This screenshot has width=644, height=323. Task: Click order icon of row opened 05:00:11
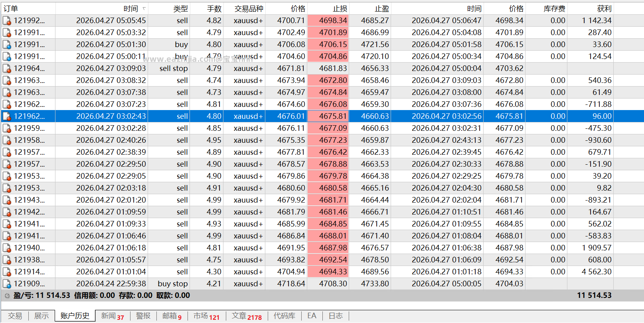point(7,57)
